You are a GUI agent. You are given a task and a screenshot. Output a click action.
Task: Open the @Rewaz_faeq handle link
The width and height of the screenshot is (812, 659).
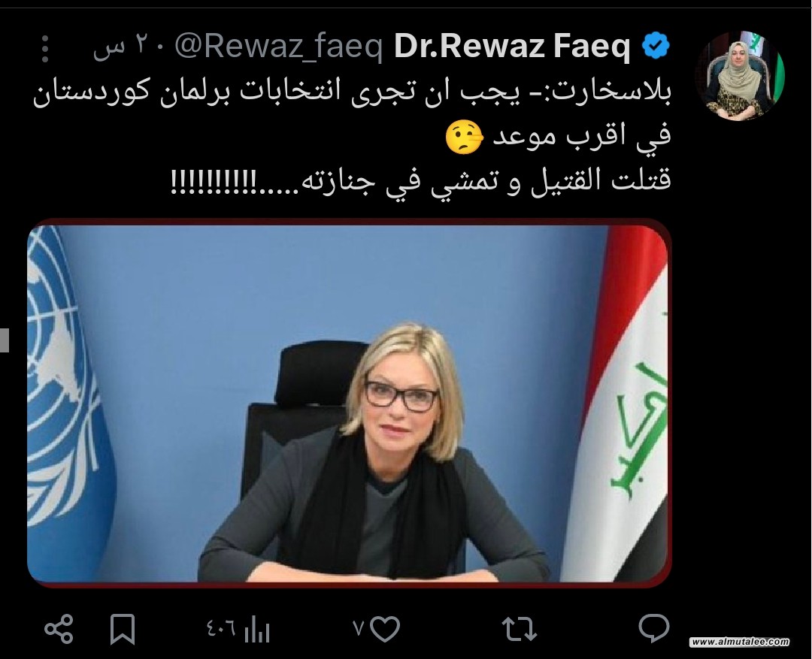click(x=278, y=47)
